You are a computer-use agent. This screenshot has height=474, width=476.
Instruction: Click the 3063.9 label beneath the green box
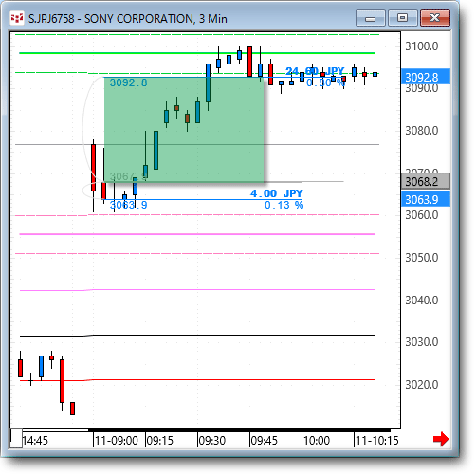pos(128,205)
